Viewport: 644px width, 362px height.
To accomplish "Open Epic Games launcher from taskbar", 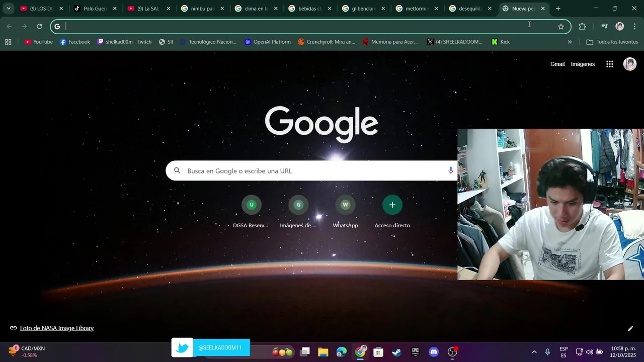I will click(416, 352).
